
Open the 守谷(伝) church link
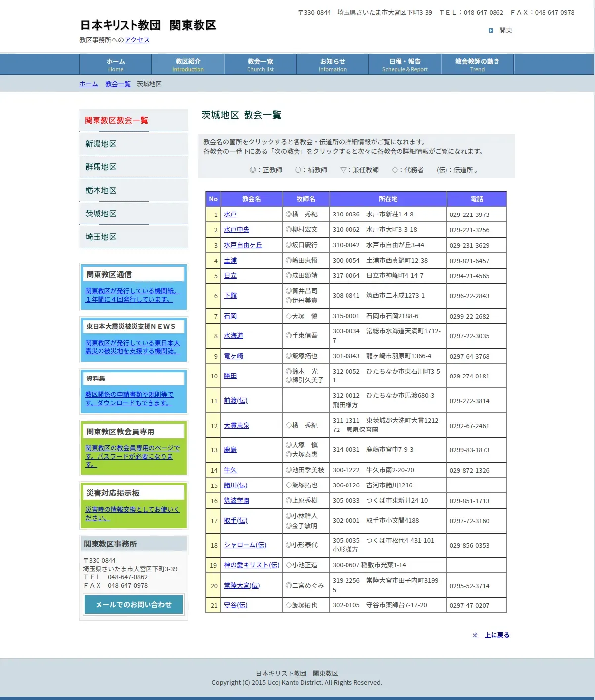(235, 605)
